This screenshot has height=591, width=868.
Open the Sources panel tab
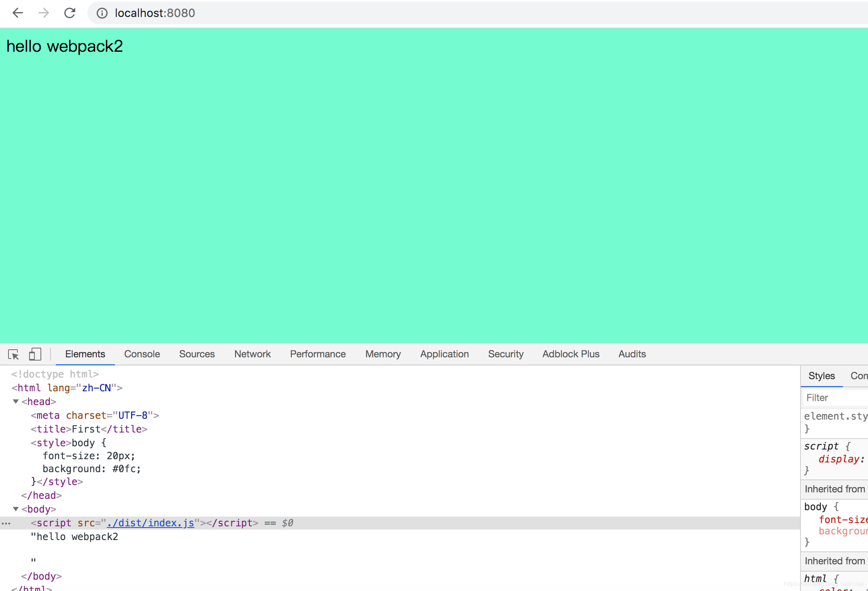coord(197,354)
